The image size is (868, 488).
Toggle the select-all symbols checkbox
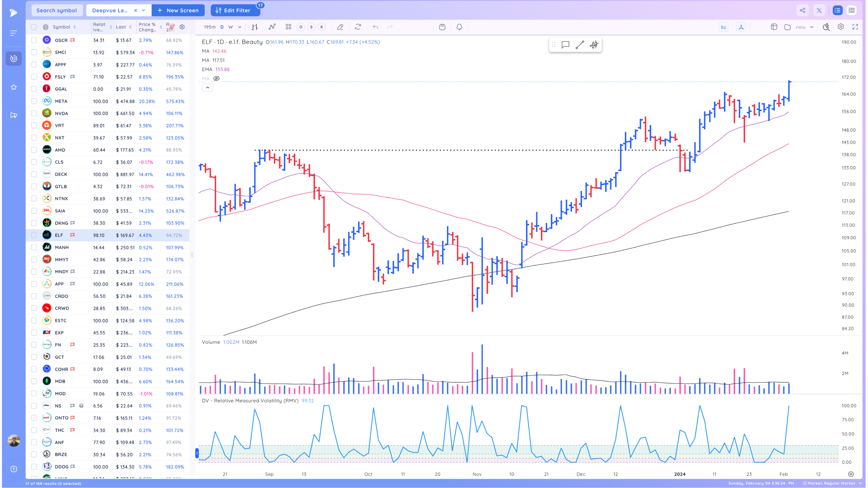point(34,27)
